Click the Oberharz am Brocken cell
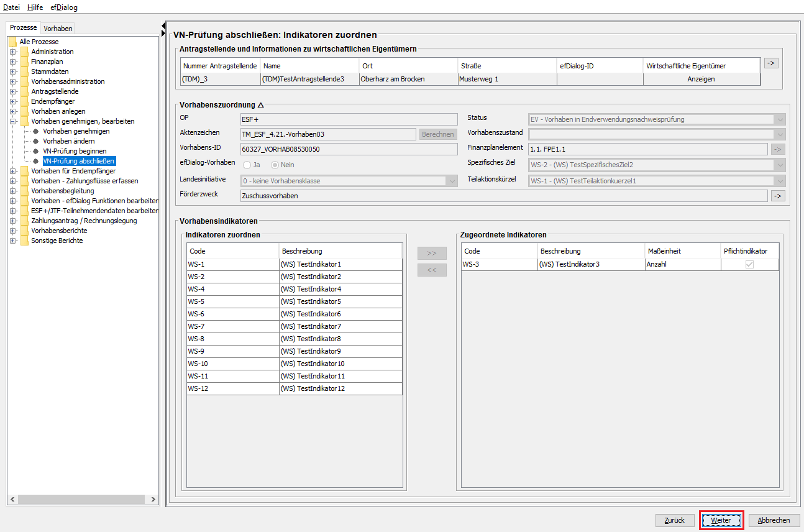 point(408,79)
